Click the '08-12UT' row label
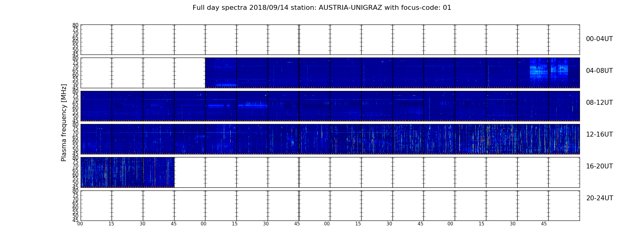 pyautogui.click(x=599, y=103)
